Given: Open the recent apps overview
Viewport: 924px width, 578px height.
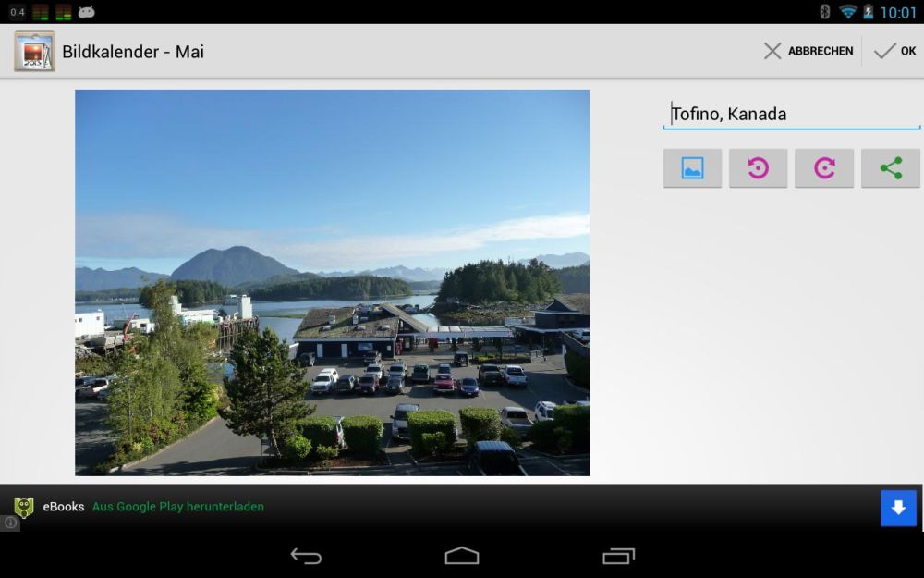Looking at the screenshot, I should click(618, 556).
